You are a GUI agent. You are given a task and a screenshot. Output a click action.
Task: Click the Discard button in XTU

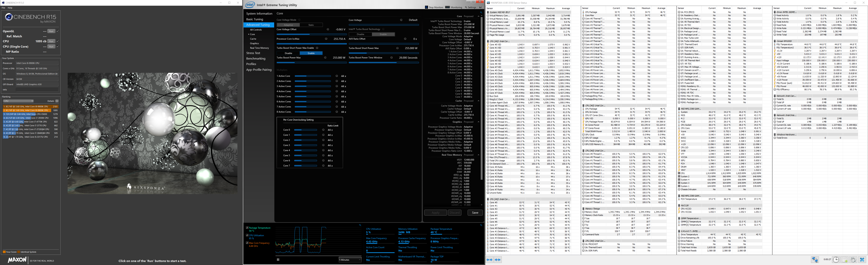point(455,213)
